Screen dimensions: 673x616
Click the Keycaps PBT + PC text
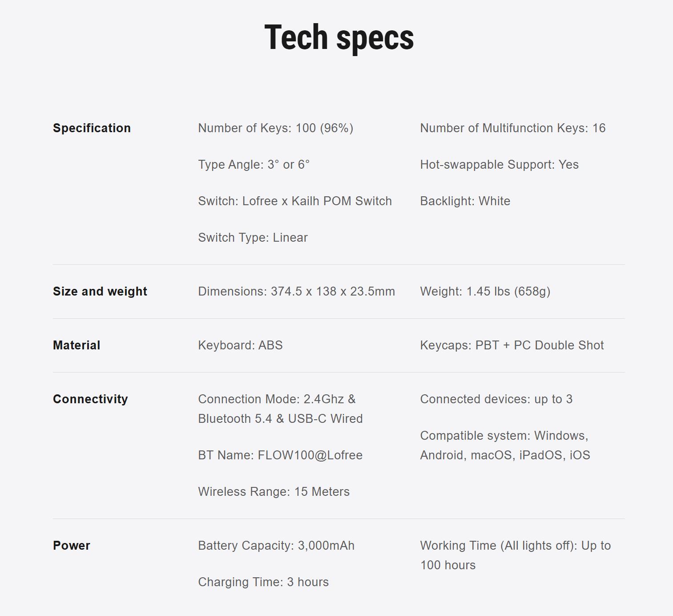tap(512, 345)
